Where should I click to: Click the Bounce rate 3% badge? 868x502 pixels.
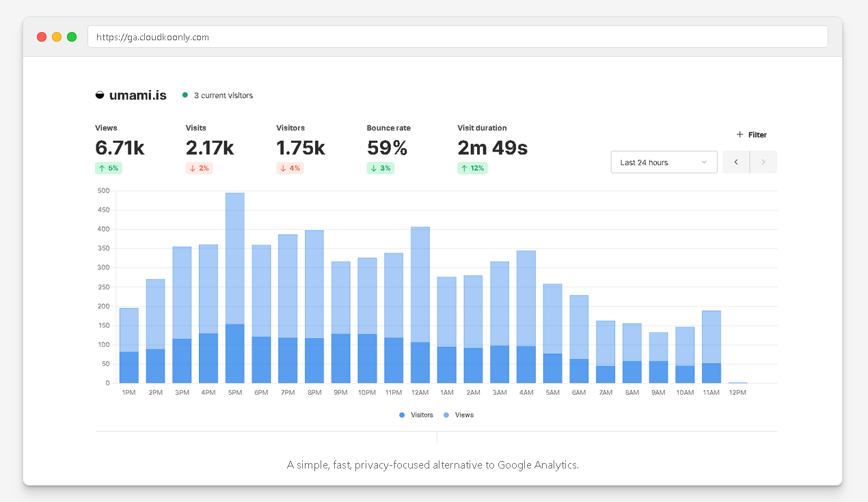pyautogui.click(x=381, y=168)
